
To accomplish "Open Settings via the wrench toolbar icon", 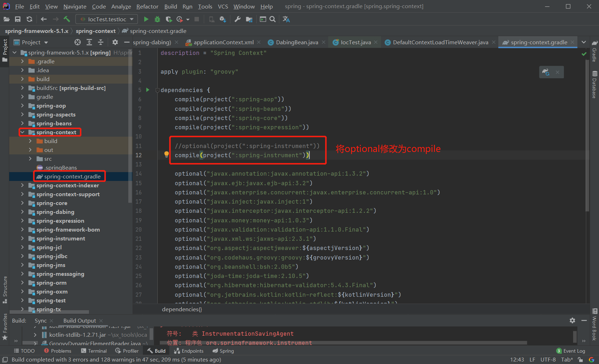I will pyautogui.click(x=237, y=19).
